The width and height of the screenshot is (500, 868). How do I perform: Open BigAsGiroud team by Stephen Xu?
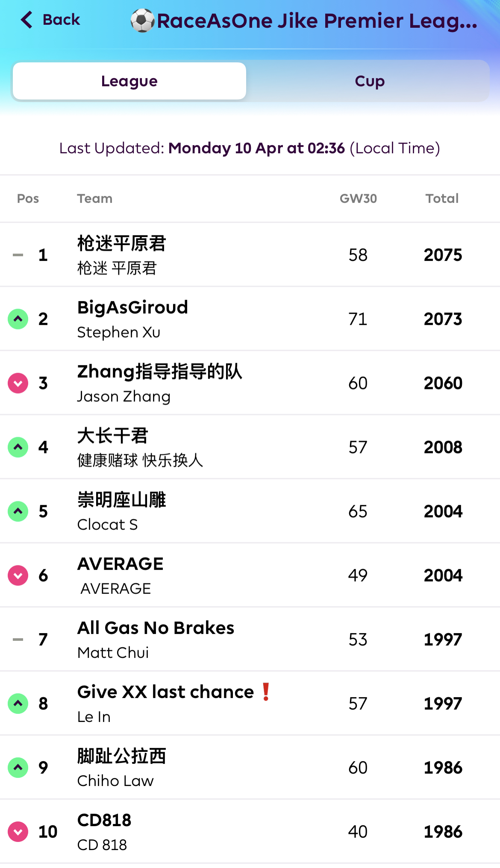[x=132, y=319]
